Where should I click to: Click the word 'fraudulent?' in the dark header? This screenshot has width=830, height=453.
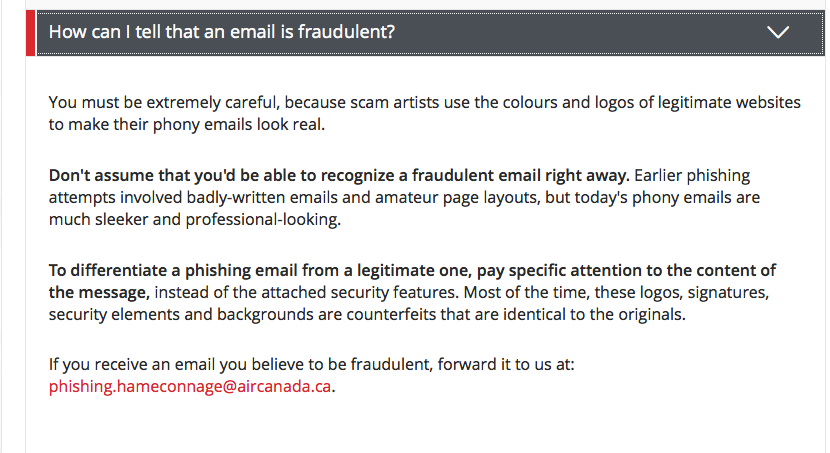point(346,32)
